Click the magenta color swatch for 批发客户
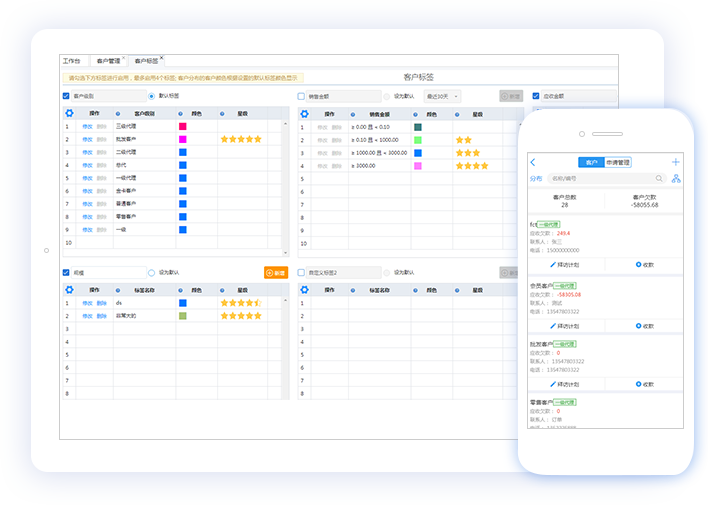 click(x=182, y=139)
